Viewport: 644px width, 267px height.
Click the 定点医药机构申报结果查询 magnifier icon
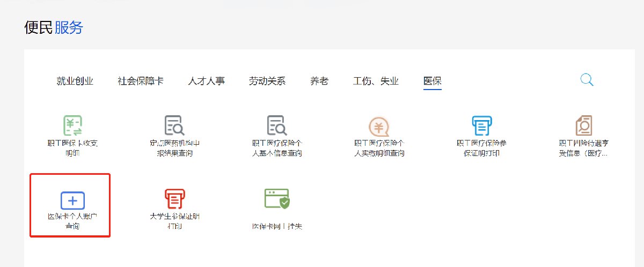[x=174, y=125]
